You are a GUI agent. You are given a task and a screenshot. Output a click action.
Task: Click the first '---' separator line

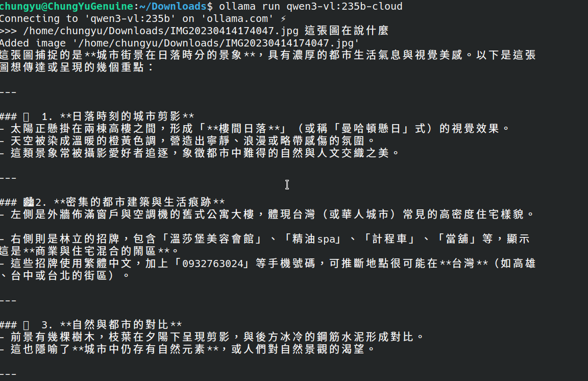(8, 92)
